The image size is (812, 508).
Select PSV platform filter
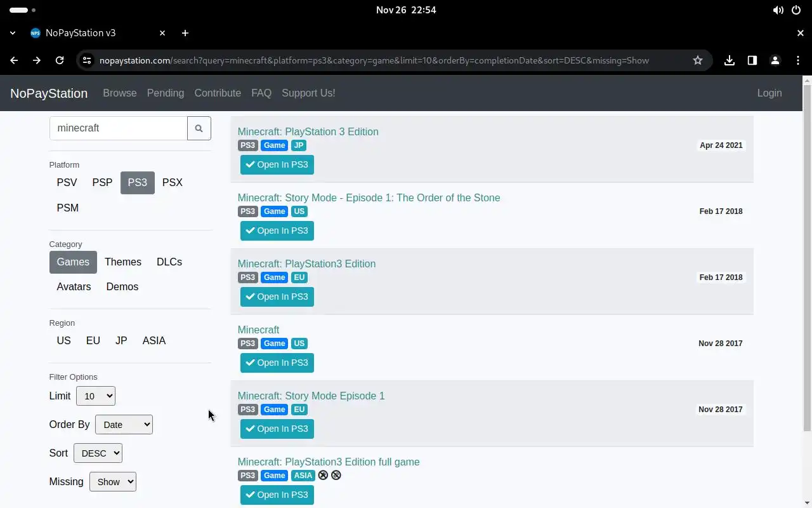click(x=67, y=182)
